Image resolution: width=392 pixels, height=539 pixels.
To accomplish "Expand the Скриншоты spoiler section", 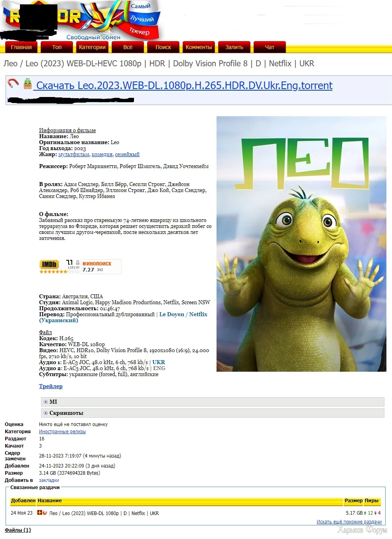I will click(213, 413).
